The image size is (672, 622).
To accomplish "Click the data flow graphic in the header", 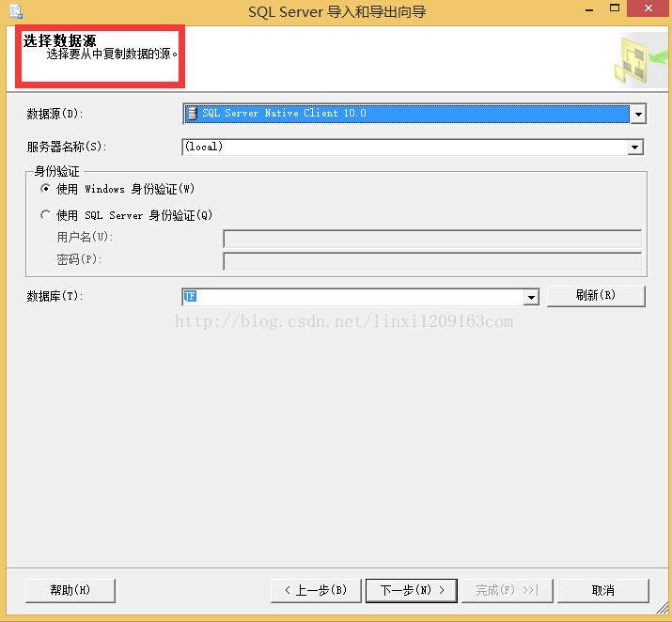I will point(639,59).
